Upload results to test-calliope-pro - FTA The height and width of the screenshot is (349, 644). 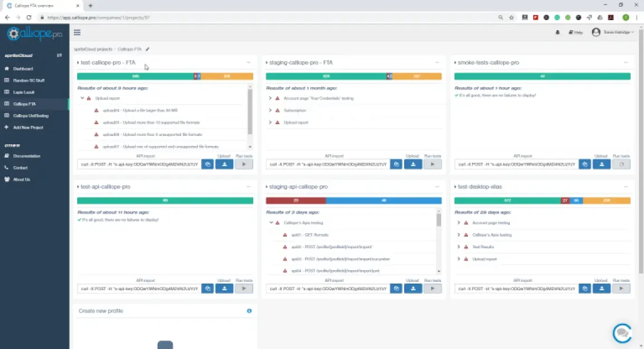point(224,164)
